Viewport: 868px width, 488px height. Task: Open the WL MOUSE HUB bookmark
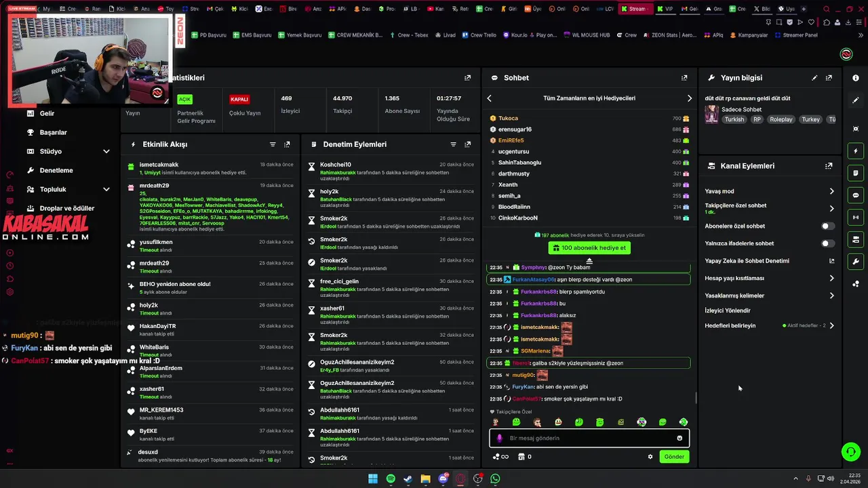586,35
